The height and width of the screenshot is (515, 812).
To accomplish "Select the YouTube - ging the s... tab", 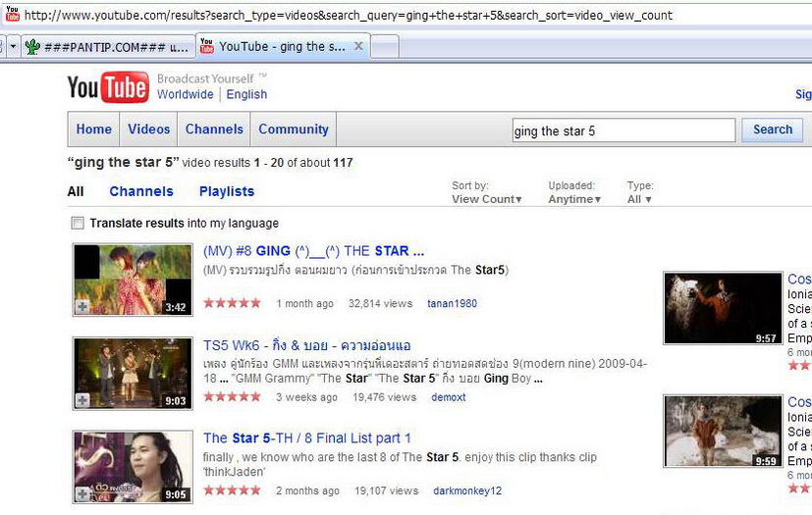I will click(283, 46).
